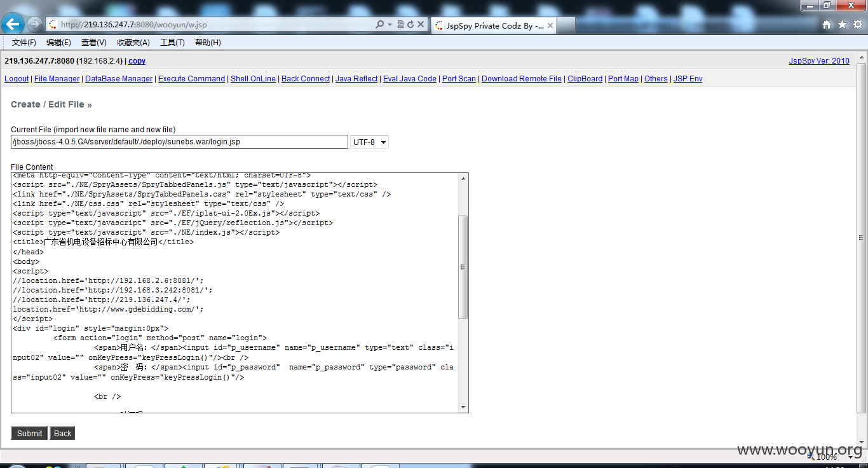The width and height of the screenshot is (868, 468).
Task: Click the page scrollbar up arrow
Action: click(862, 58)
